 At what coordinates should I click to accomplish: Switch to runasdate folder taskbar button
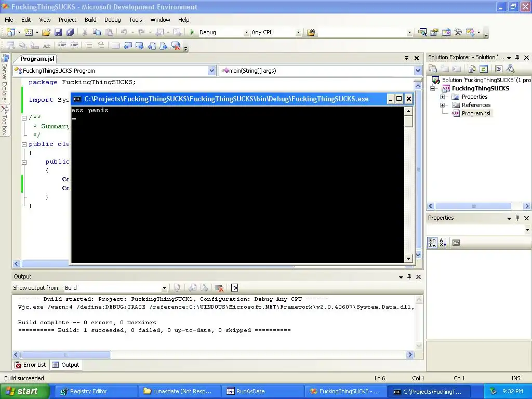point(179,392)
